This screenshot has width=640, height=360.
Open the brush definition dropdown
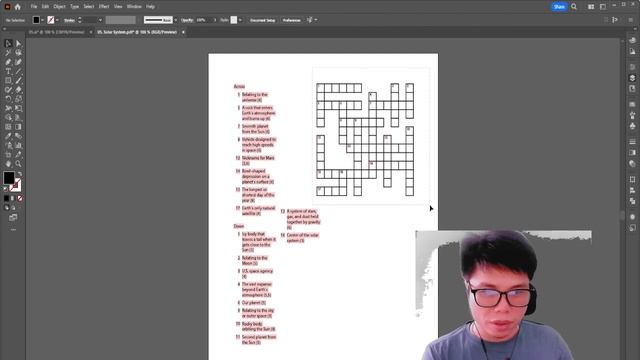pos(176,20)
